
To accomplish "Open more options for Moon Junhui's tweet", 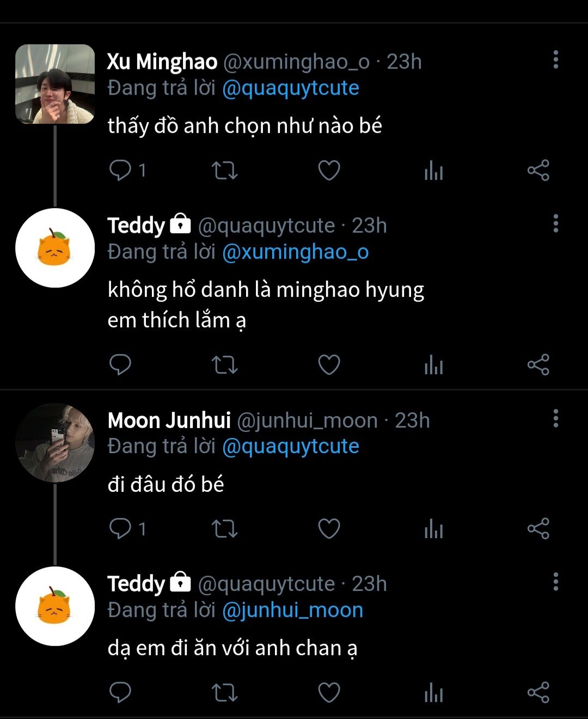I will tap(555, 418).
